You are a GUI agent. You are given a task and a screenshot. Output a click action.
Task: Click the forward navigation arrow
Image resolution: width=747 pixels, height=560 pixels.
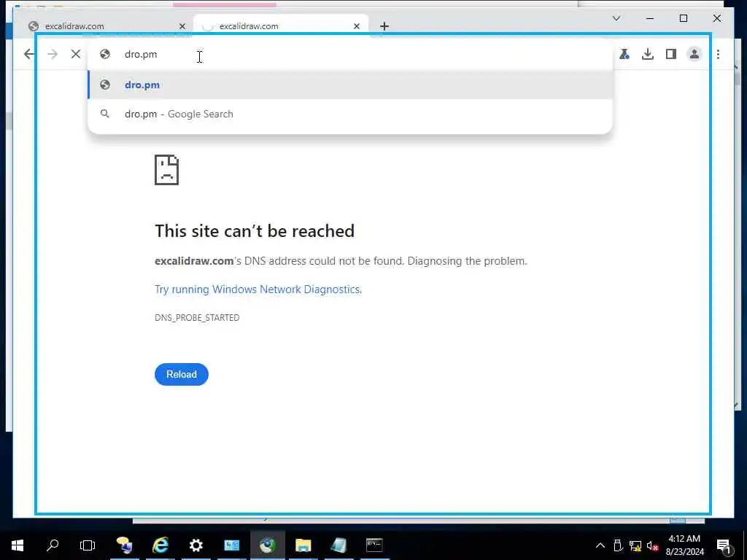coord(53,54)
